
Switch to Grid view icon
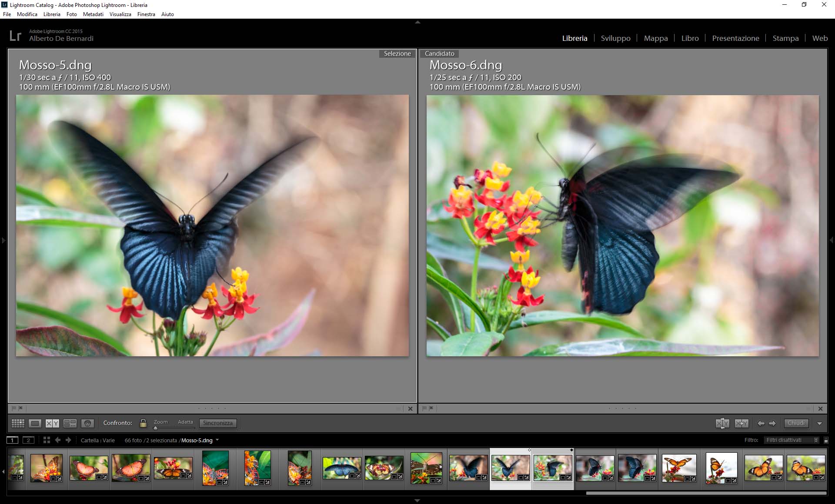[18, 423]
